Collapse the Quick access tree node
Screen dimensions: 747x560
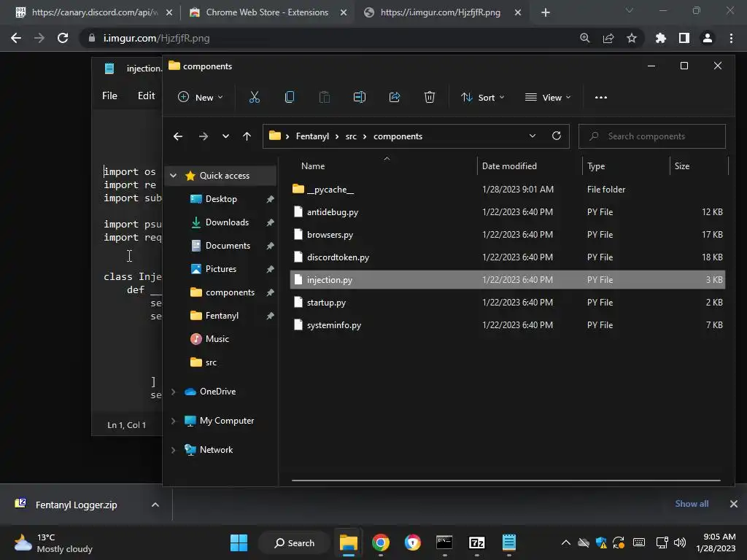pyautogui.click(x=174, y=176)
